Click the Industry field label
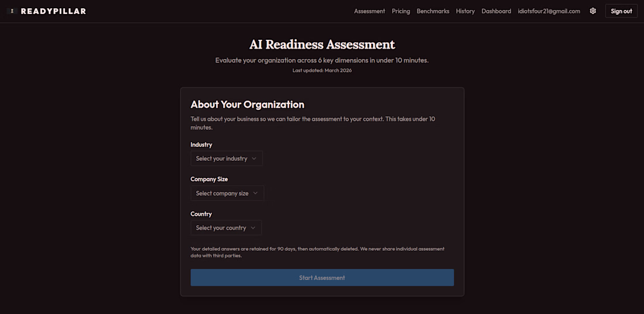This screenshot has width=644, height=314. 201,144
